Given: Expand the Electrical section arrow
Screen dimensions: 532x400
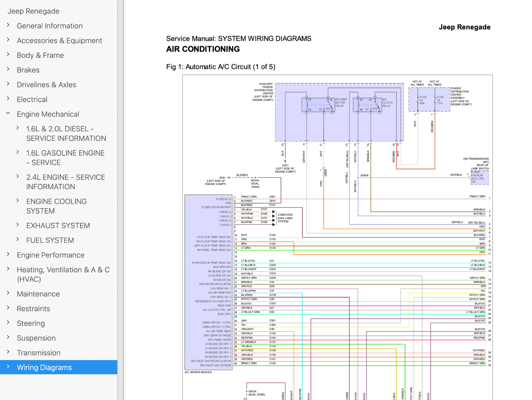Looking at the screenshot, I should 8,99.
